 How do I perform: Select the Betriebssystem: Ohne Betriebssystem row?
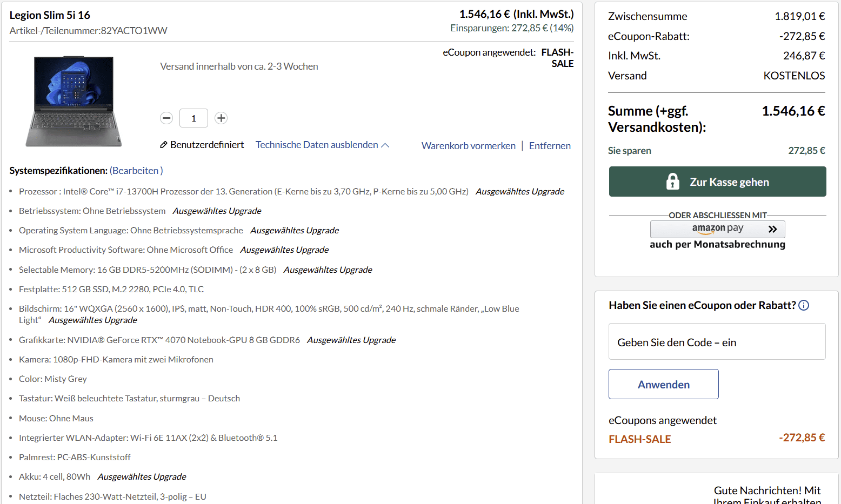[140, 211]
